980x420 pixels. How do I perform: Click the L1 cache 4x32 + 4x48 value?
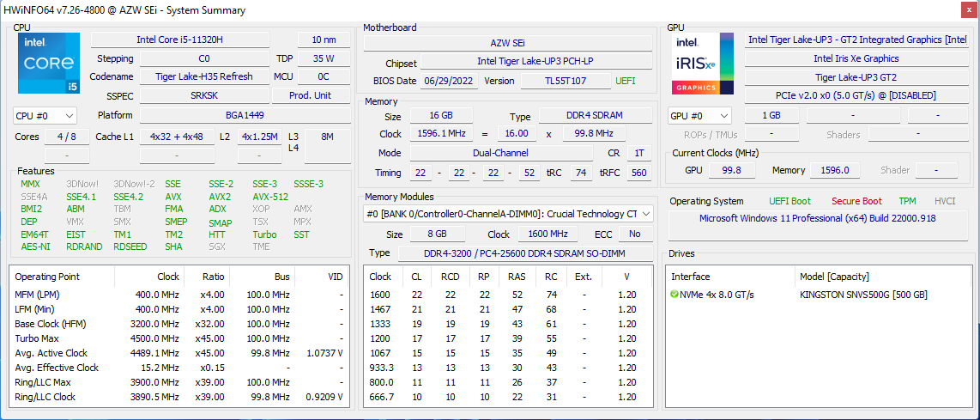click(176, 137)
